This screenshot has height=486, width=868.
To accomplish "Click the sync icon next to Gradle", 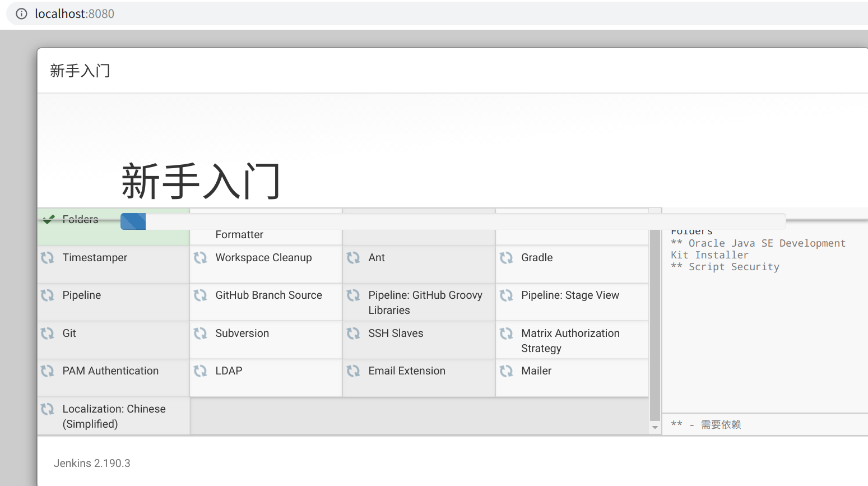I will coord(507,258).
